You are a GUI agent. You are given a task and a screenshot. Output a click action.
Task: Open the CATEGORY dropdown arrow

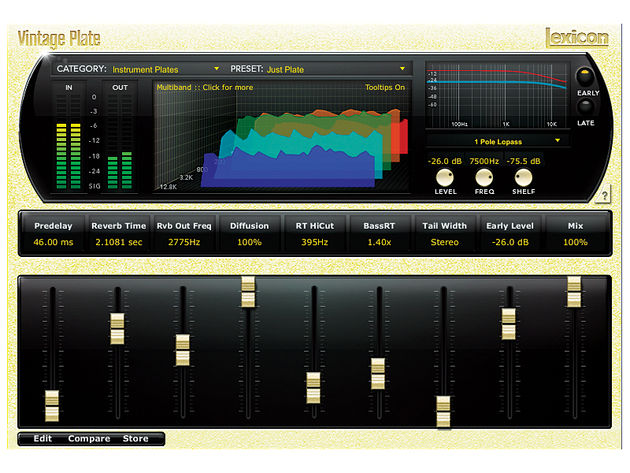[217, 69]
